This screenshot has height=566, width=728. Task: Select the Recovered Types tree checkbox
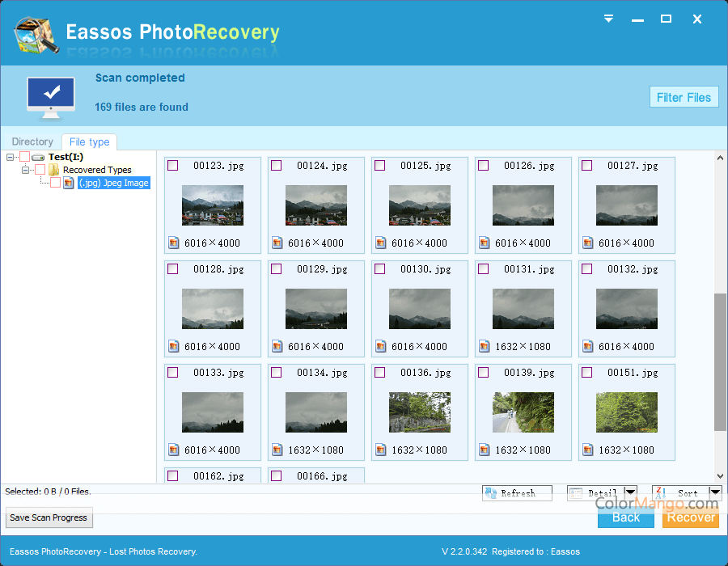tap(40, 170)
